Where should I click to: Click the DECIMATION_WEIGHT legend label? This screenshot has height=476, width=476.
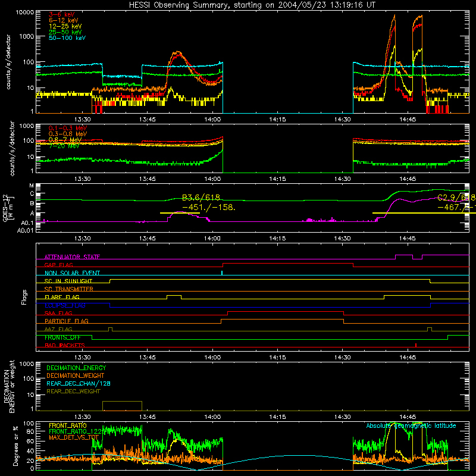(x=75, y=376)
